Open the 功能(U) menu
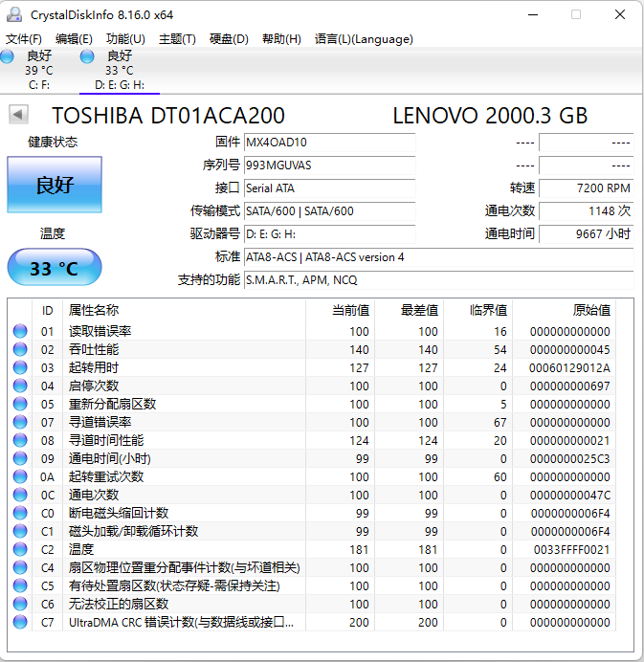644x662 pixels. pos(126,39)
